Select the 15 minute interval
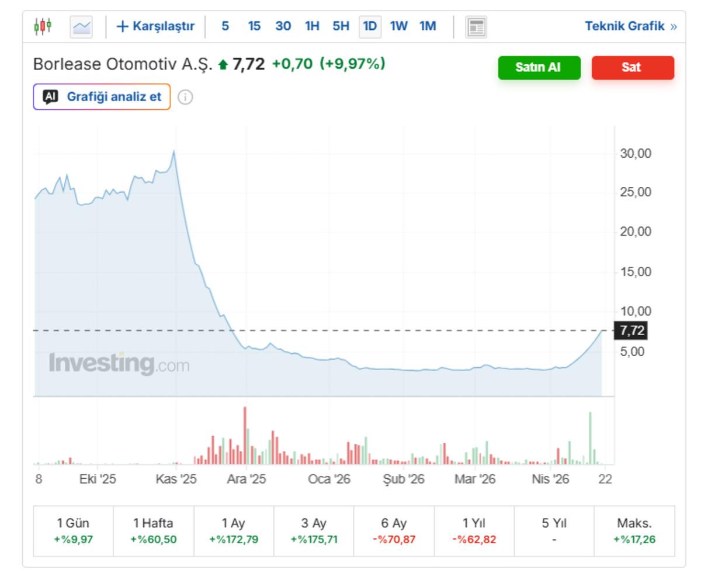This screenshot has width=701, height=588. tap(254, 27)
